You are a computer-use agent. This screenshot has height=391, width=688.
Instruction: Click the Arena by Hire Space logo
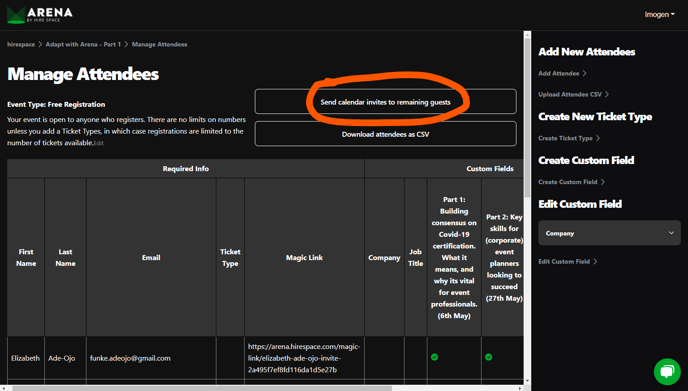[40, 15]
